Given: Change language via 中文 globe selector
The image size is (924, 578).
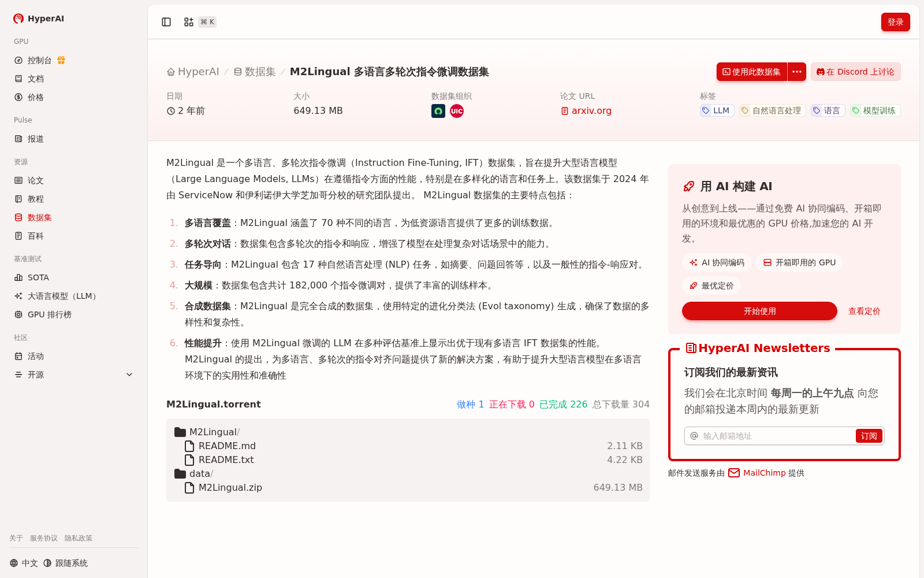Looking at the screenshot, I should pyautogui.click(x=24, y=563).
